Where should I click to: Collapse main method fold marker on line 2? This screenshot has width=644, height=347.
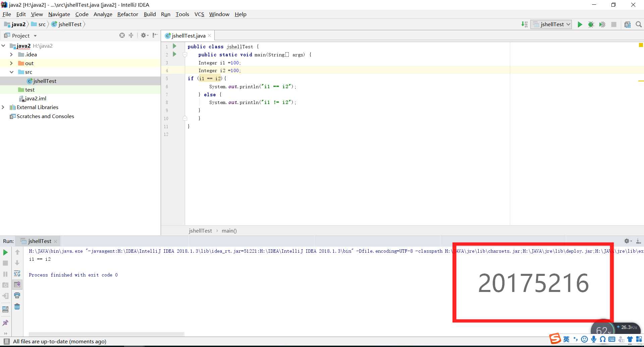coord(185,54)
